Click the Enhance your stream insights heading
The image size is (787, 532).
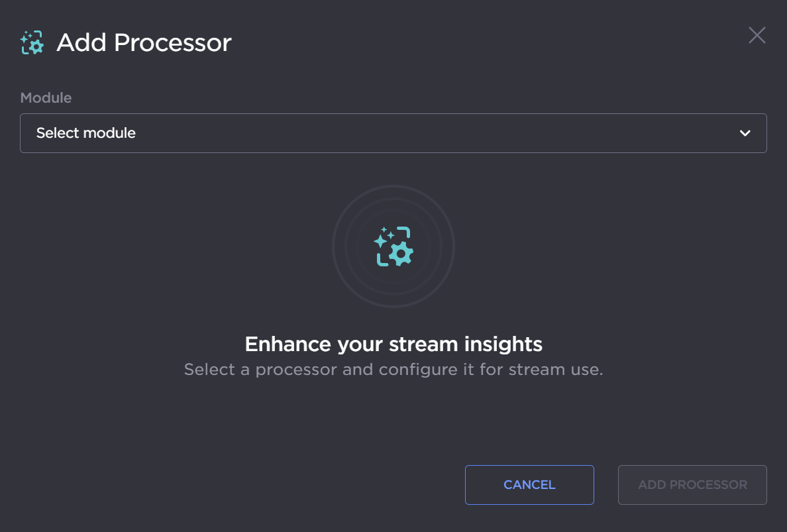coord(393,344)
